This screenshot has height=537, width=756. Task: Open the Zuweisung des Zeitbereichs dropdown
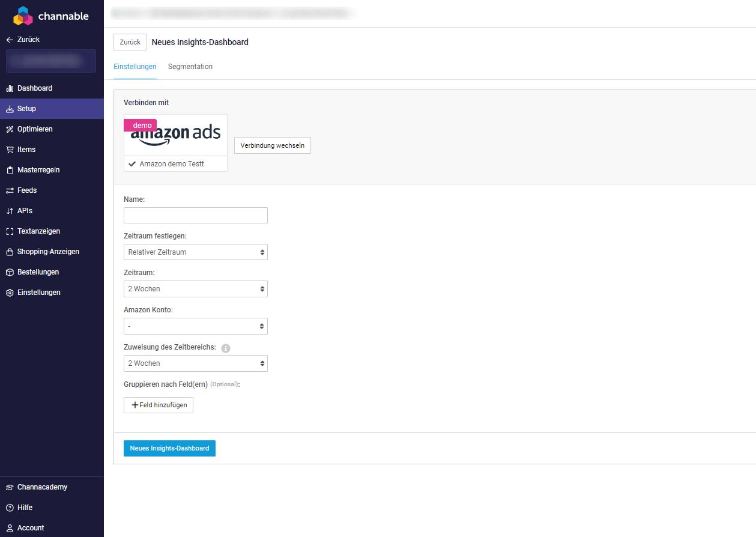click(196, 363)
